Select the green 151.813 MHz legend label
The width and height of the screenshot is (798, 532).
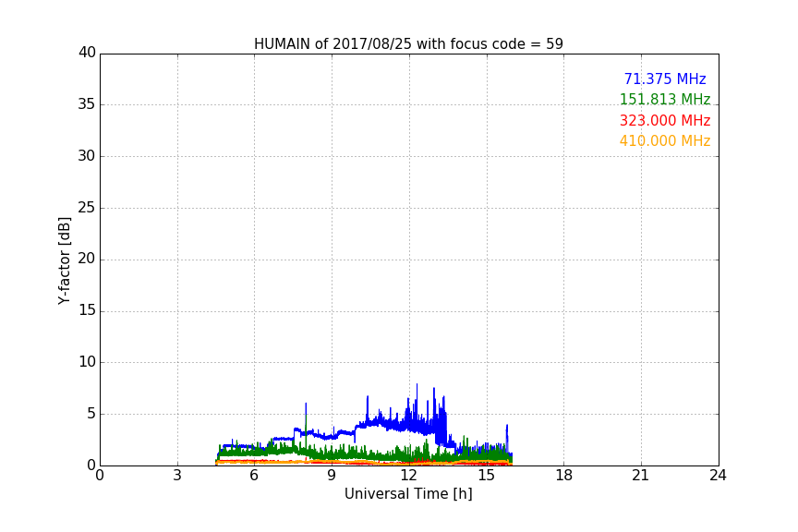click(x=665, y=99)
